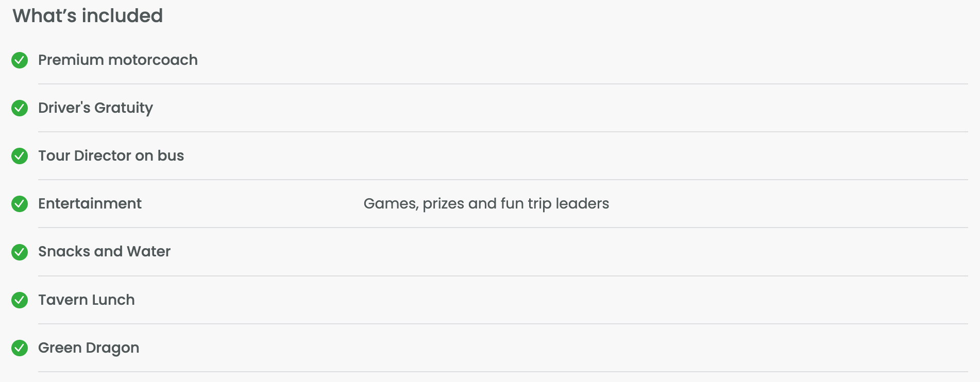
Task: Click the word motorcoach in first item
Action: pos(154,60)
